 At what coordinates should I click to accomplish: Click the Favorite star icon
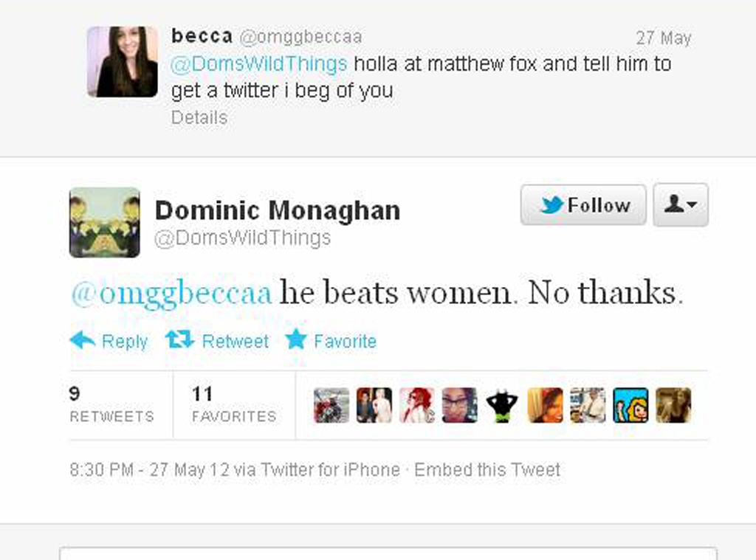(296, 339)
